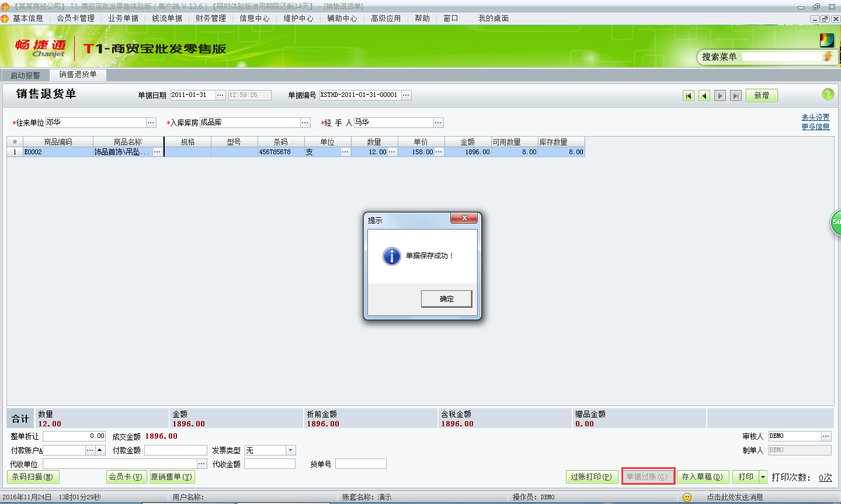Click the 条码扫描(M) barcode scan button
Image resolution: width=841 pixels, height=504 pixels.
click(33, 476)
